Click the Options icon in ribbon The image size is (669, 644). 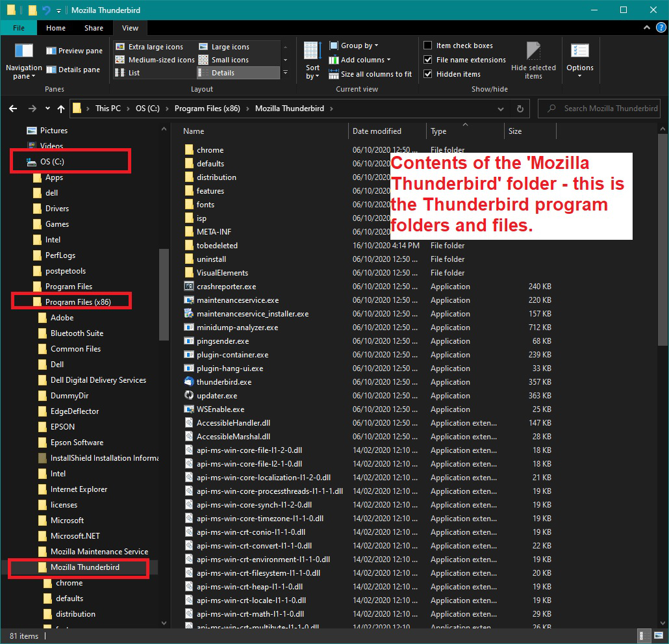tap(579, 52)
